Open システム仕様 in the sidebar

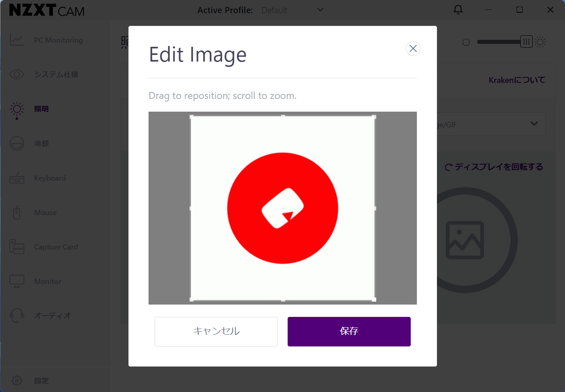tap(55, 74)
